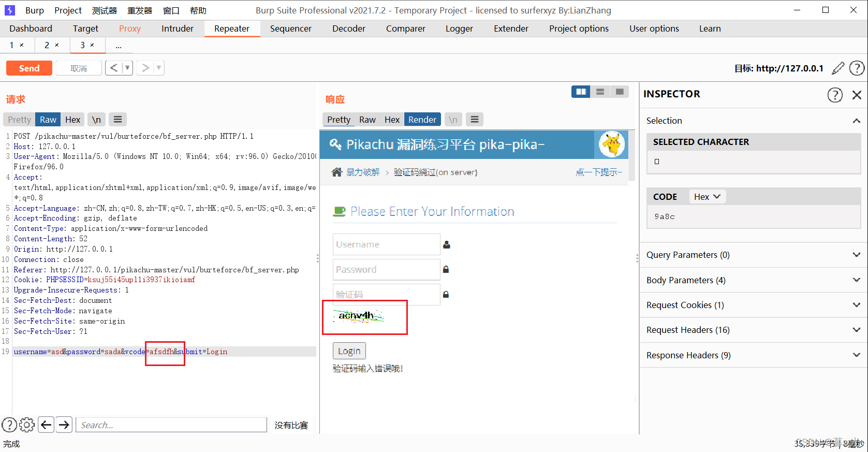868x452 pixels.
Task: Switch response view to Pretty
Action: tap(339, 120)
